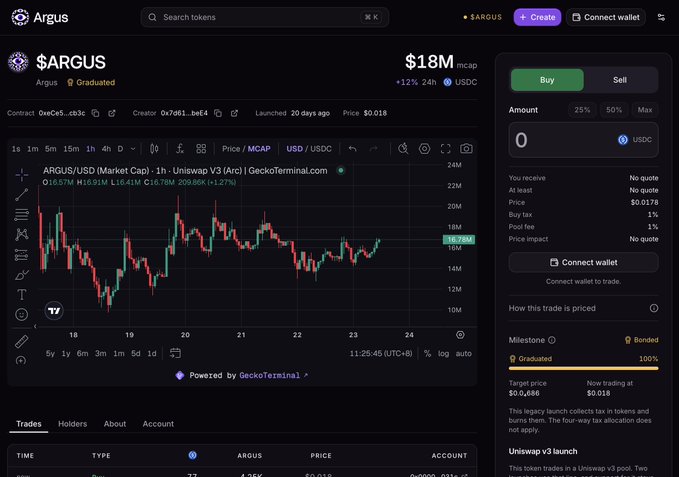Copy the contract address 0xeCe5...cb3c
679x477 pixels.
pos(95,113)
